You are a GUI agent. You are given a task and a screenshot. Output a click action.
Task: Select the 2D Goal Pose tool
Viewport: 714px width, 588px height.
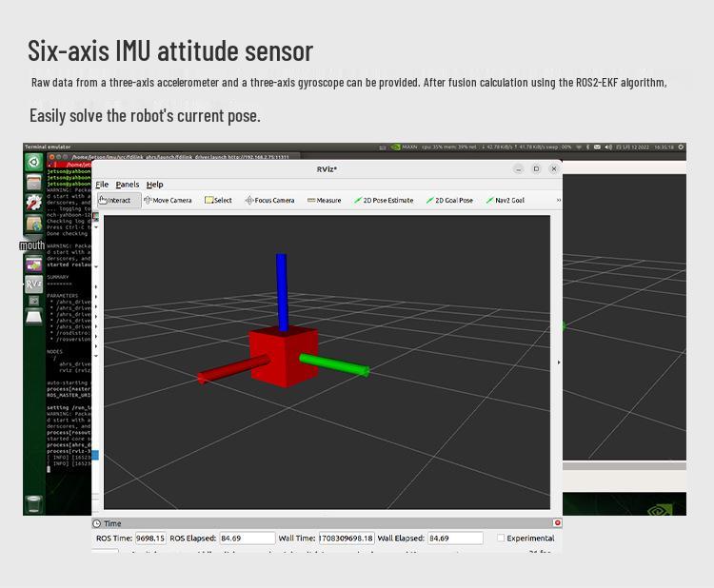coord(449,200)
